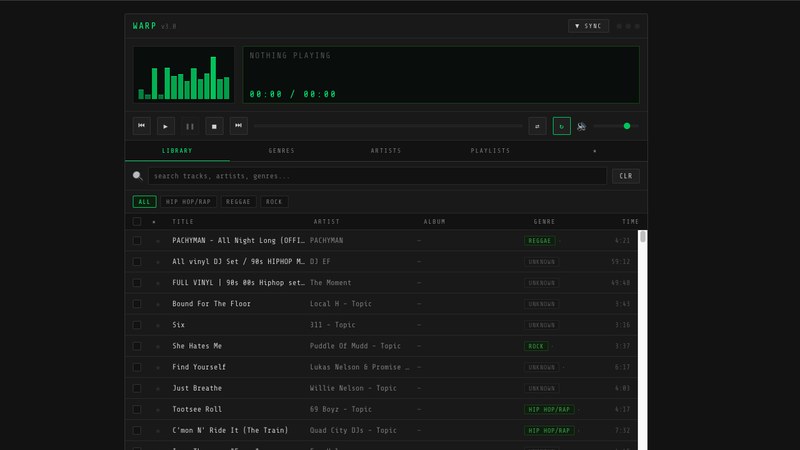The image size is (800, 450).
Task: Check the PACHYMAN All Night Long row
Action: point(137,240)
